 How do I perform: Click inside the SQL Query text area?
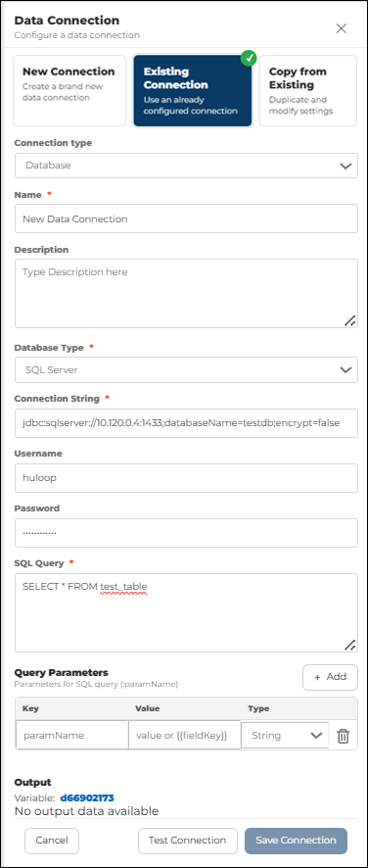(x=186, y=613)
